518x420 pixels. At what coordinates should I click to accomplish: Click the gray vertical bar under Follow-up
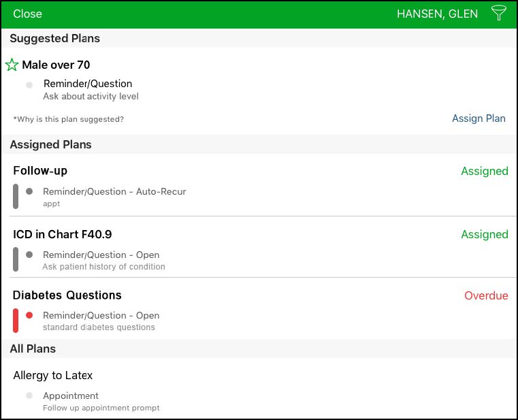pyautogui.click(x=16, y=196)
